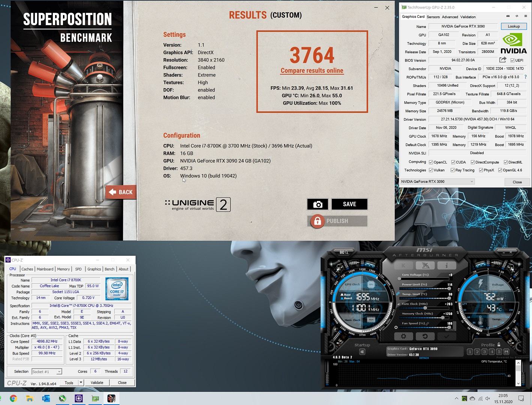Viewport: 532px width, 405px height.
Task: Adjust the Memory Clock slider handle
Action: pos(443,318)
